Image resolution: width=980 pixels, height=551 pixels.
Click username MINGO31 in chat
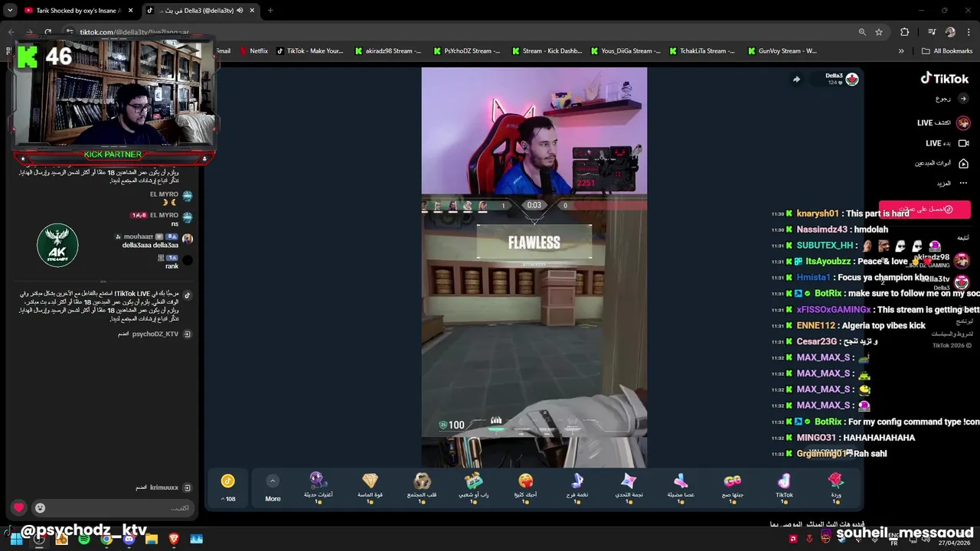(816, 438)
